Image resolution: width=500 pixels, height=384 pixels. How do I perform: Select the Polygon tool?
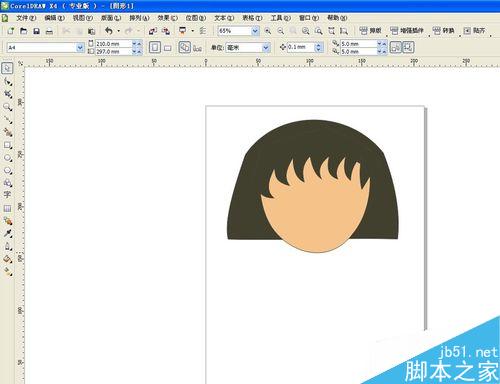(x=7, y=170)
